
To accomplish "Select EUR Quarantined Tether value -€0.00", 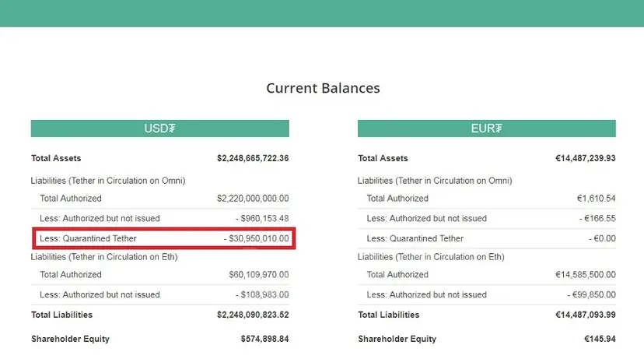I will click(x=602, y=238).
